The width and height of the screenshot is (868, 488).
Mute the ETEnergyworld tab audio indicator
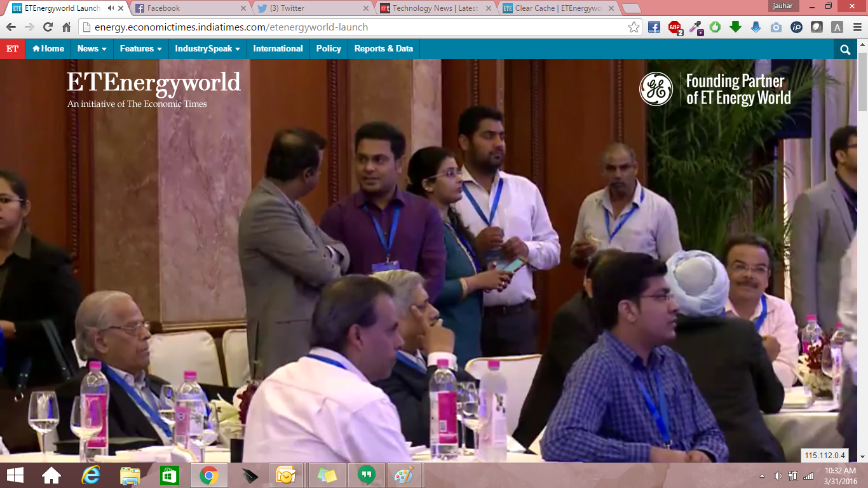tap(111, 8)
